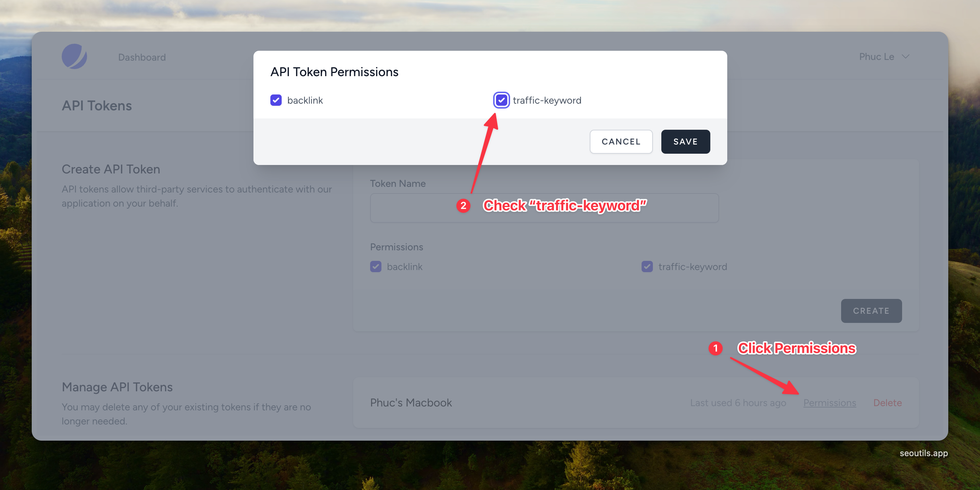The height and width of the screenshot is (490, 980).
Task: Click the CANCEL button in the modal
Action: pyautogui.click(x=621, y=141)
